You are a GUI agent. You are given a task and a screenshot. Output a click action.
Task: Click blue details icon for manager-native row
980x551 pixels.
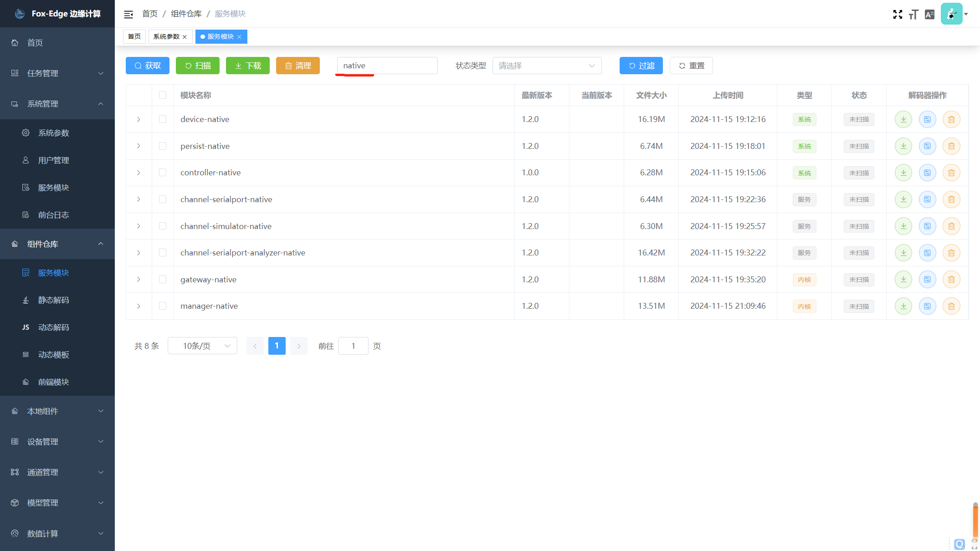[x=927, y=306]
